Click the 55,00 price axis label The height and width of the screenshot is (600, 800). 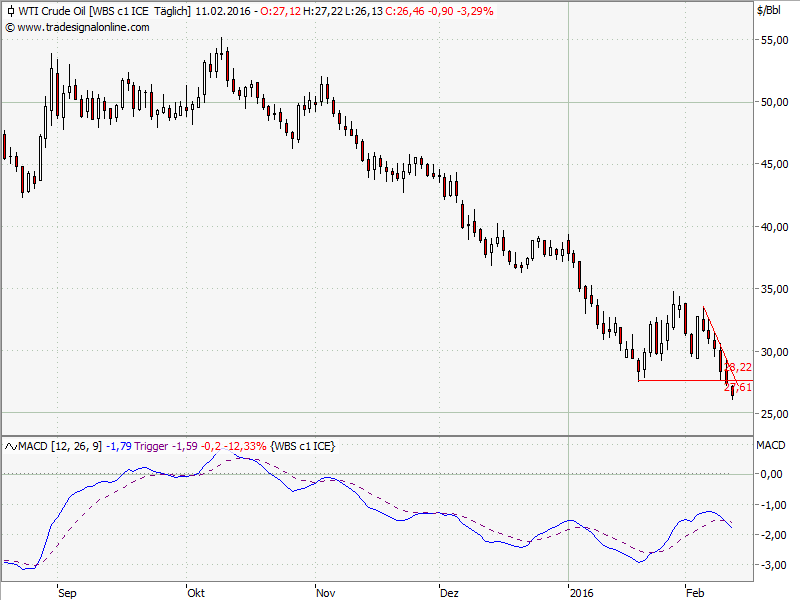tap(774, 40)
